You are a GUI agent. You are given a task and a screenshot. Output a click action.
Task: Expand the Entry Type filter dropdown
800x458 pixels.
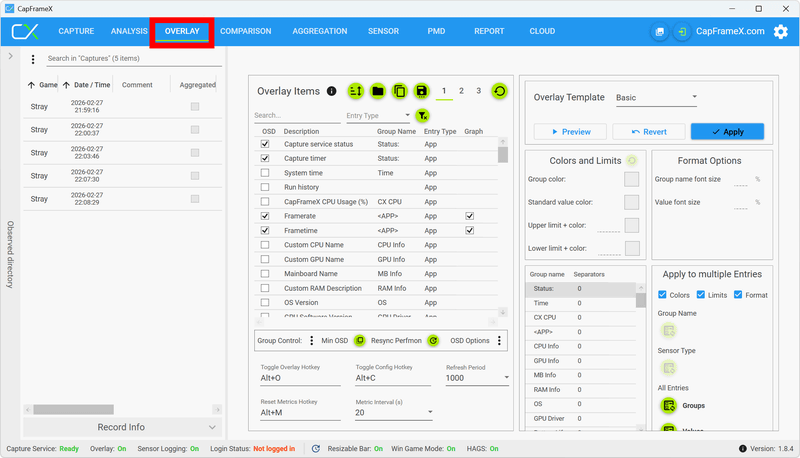point(377,116)
